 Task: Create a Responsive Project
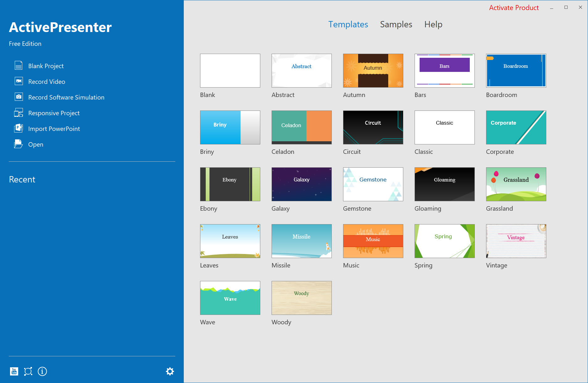(54, 113)
